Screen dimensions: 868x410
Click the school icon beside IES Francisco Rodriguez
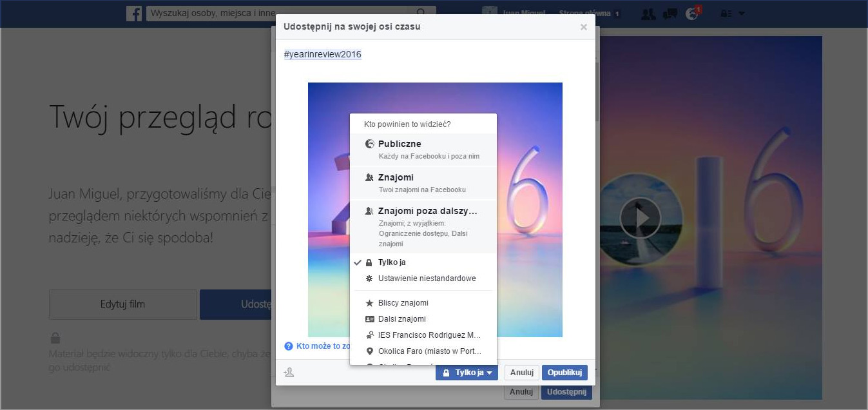369,335
